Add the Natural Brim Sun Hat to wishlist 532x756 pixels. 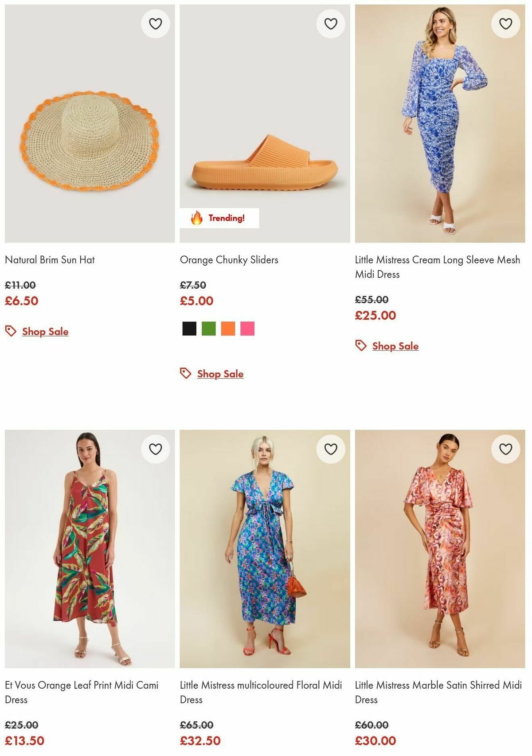156,24
